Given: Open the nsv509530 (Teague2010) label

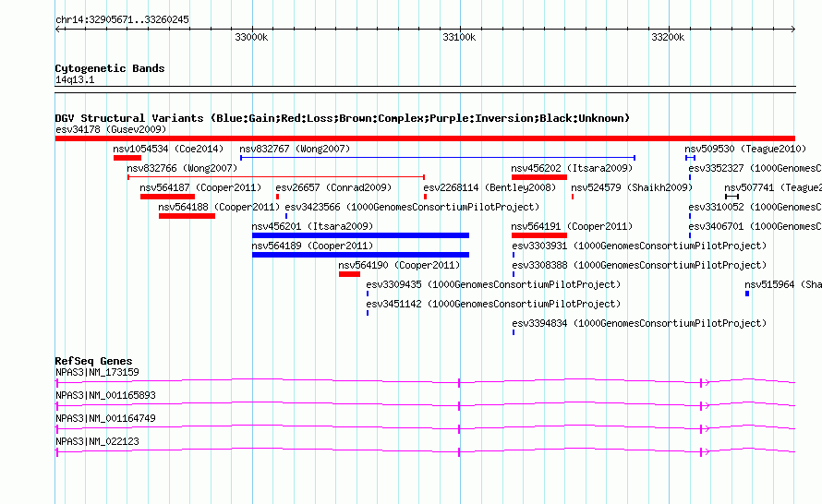Looking at the screenshot, I should click(x=745, y=149).
